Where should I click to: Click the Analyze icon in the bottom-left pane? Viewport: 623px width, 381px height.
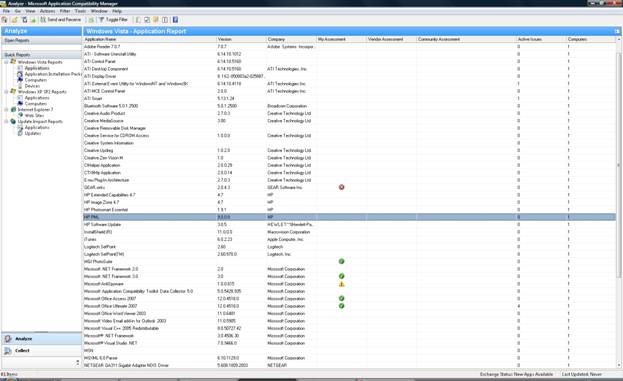coord(8,338)
